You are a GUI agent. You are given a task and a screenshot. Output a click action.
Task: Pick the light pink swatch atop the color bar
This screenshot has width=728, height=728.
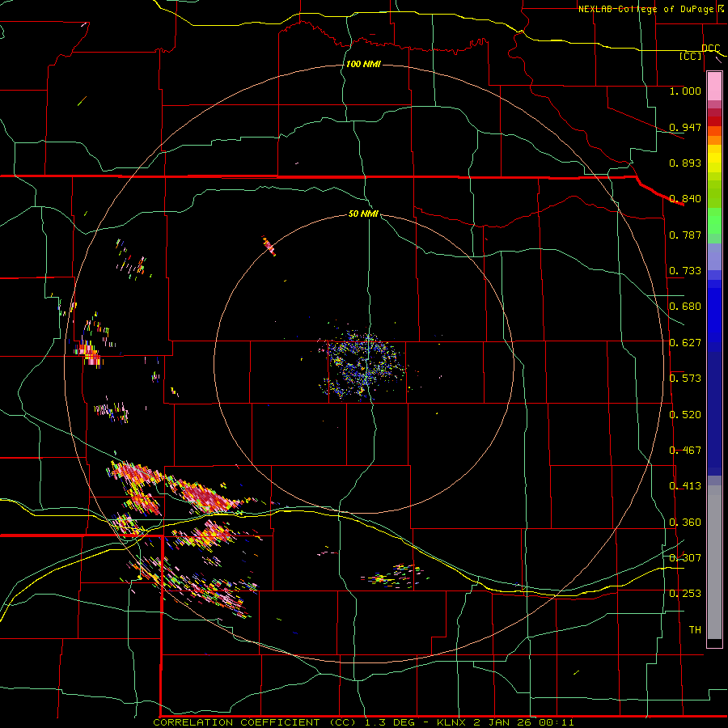pos(714,86)
